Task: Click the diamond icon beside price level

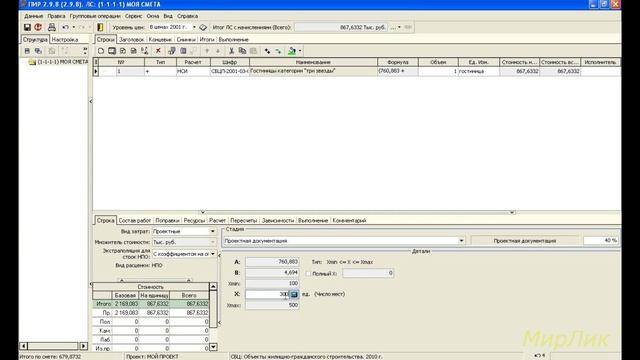Action: [x=203, y=27]
